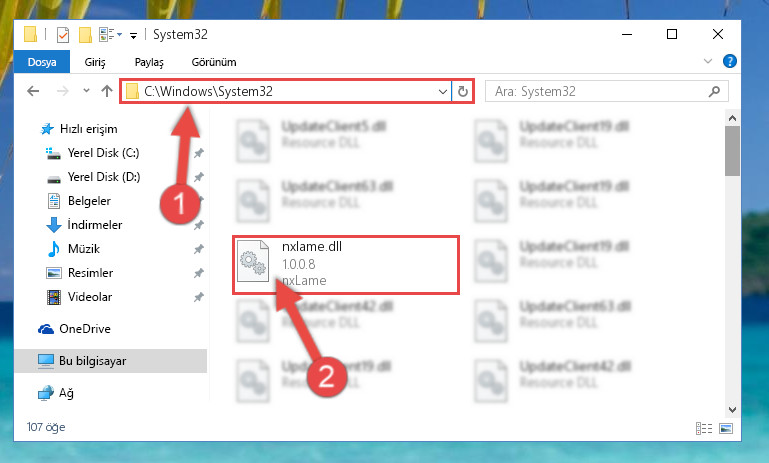
Task: Switch to details view layout icon
Action: click(x=704, y=428)
